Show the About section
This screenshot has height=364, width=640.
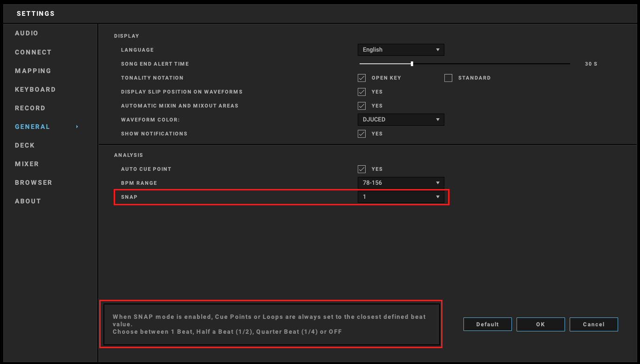pos(28,201)
